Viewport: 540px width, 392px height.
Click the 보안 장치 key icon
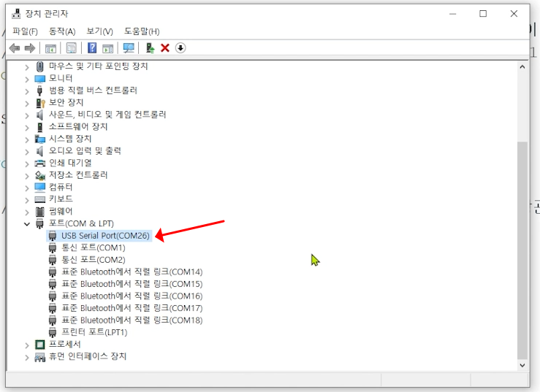point(40,102)
